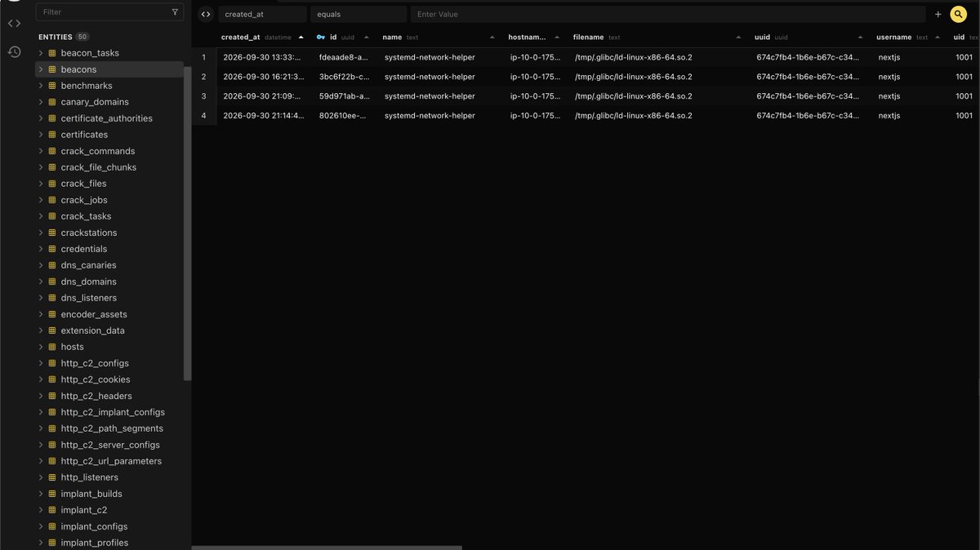Expand the implant_c2 entity chevron
The width and height of the screenshot is (980, 550).
coord(41,510)
